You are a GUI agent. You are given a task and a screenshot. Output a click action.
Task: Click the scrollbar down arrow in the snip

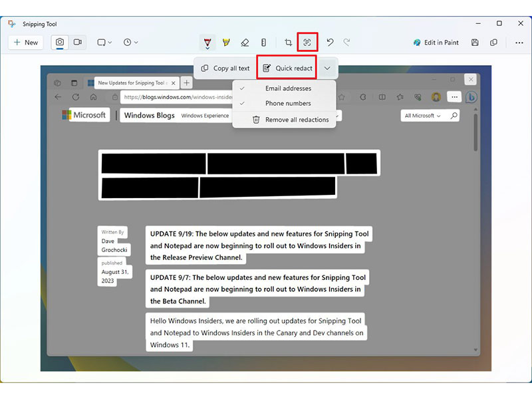(x=475, y=350)
